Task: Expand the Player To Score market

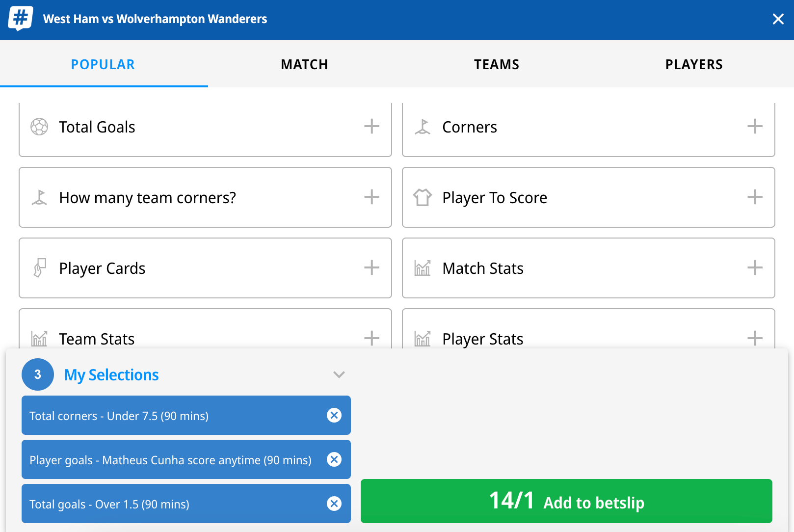Action: [x=755, y=197]
